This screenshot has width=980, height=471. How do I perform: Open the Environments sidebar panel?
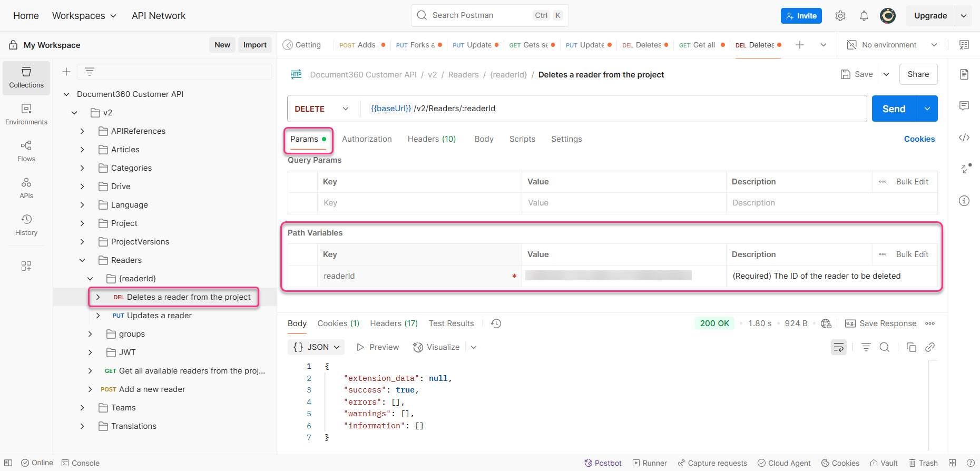click(x=26, y=114)
